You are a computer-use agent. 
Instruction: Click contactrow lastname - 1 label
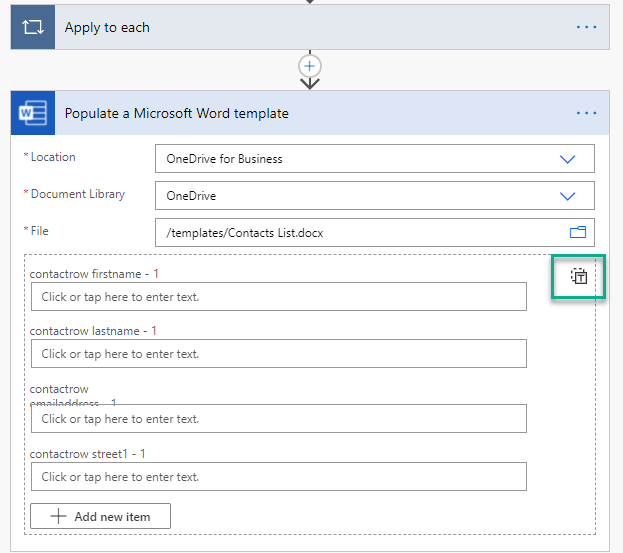93,331
